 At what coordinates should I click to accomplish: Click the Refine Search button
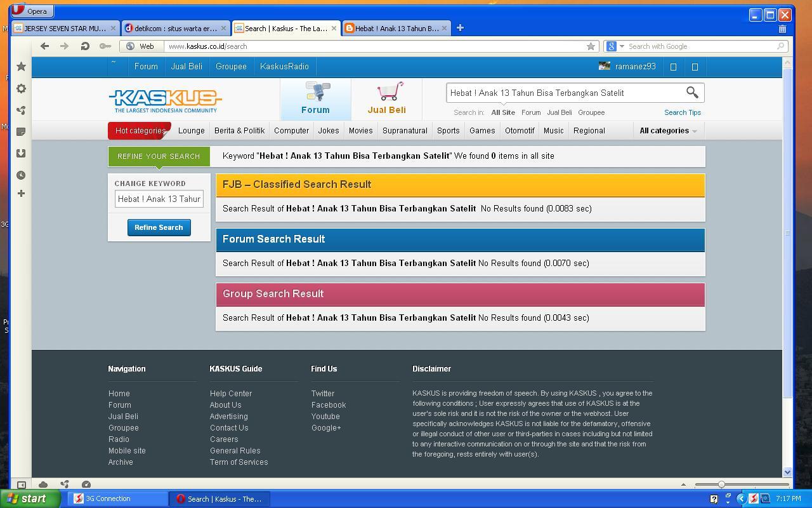159,227
